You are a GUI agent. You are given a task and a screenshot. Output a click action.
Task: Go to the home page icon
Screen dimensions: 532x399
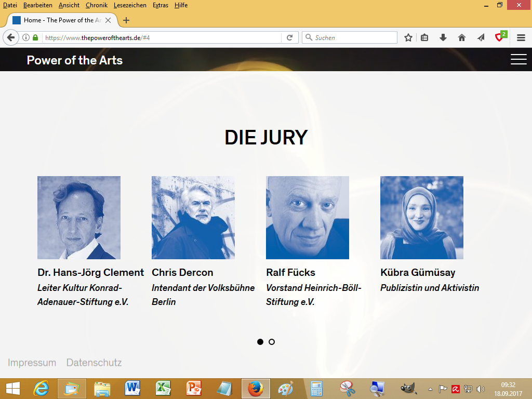coord(461,37)
